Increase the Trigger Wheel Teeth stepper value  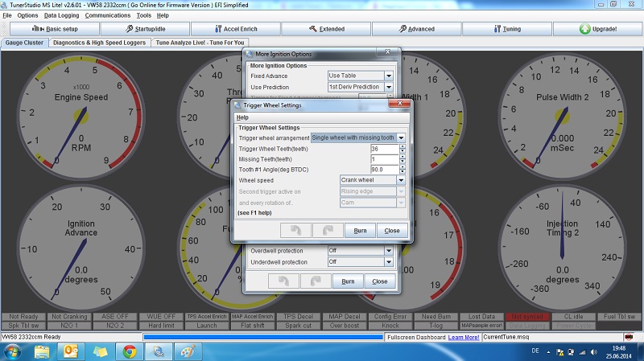(x=402, y=146)
